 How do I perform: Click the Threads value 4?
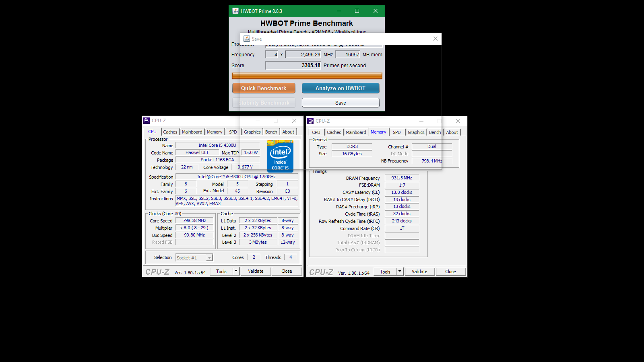(291, 257)
